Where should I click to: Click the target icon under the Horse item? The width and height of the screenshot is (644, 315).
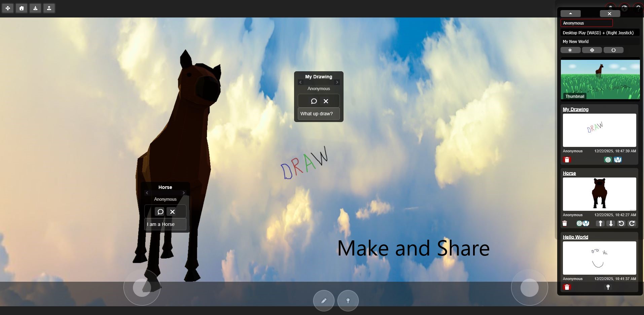pyautogui.click(x=579, y=223)
